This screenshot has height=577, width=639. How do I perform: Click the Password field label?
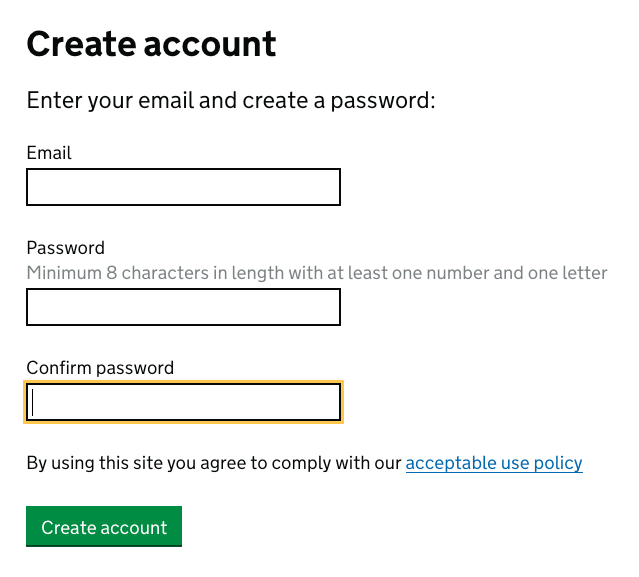pos(66,248)
